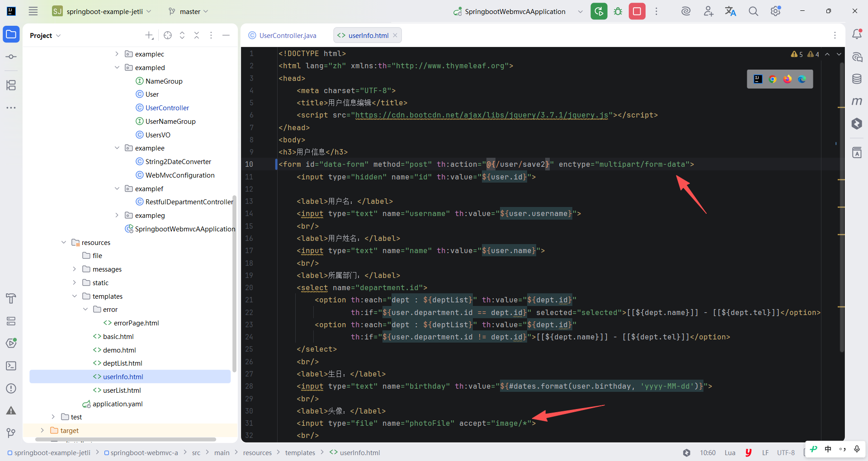
Task: Expand the target folder
Action: click(x=42, y=430)
